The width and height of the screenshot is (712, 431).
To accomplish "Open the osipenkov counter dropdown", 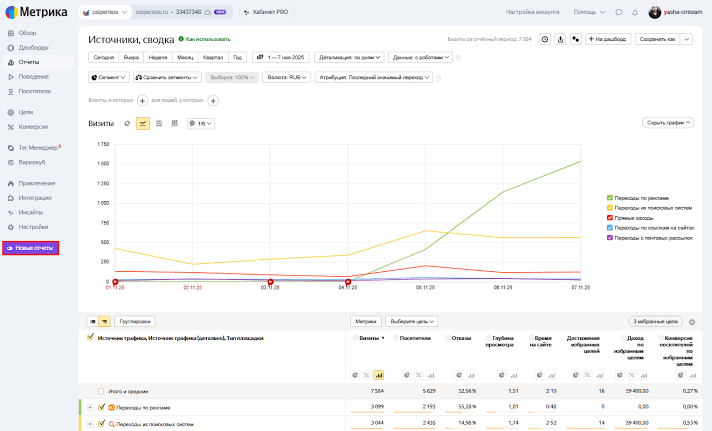I will click(105, 12).
